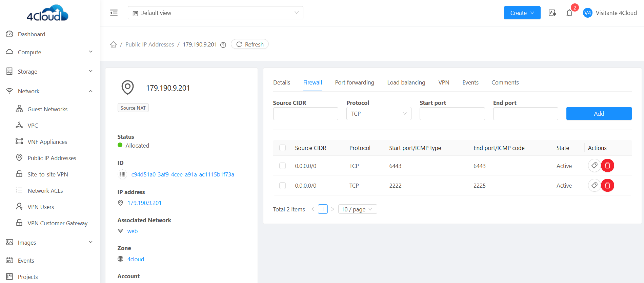Switch to the Events tab

click(x=470, y=82)
